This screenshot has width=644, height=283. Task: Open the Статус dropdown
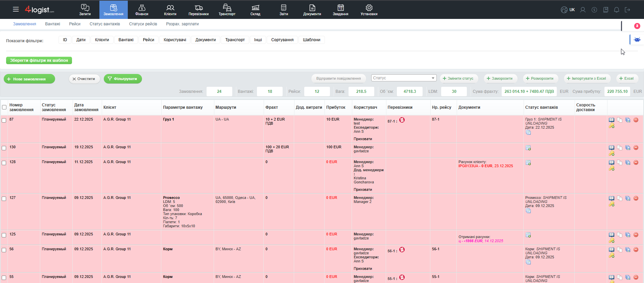404,78
